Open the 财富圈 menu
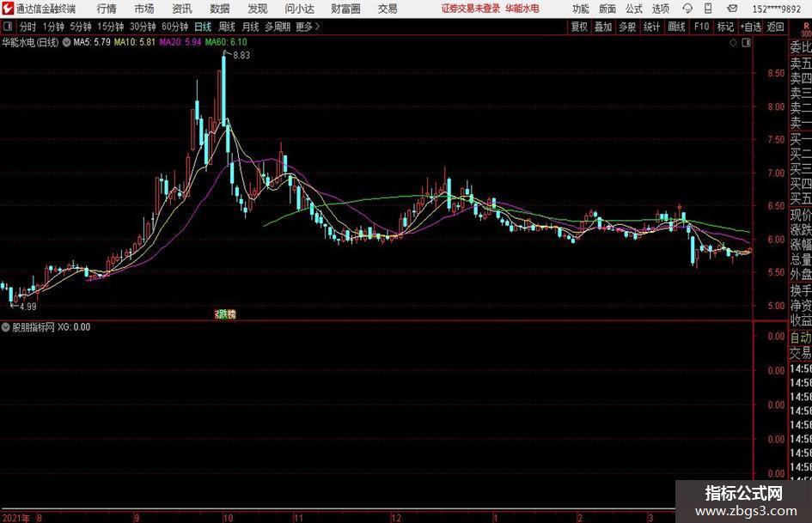Screen dimensions: 812x523 [x=345, y=9]
